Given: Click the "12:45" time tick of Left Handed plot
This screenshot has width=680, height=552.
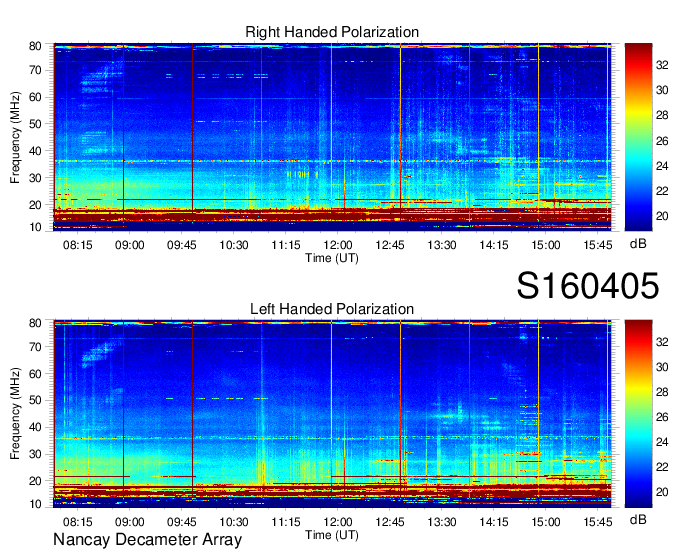Looking at the screenshot, I should pyautogui.click(x=390, y=522).
